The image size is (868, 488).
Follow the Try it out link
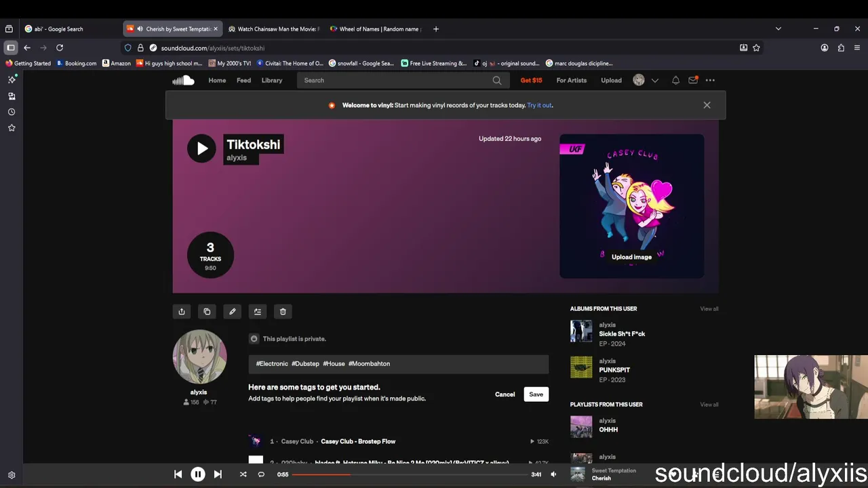(x=539, y=105)
